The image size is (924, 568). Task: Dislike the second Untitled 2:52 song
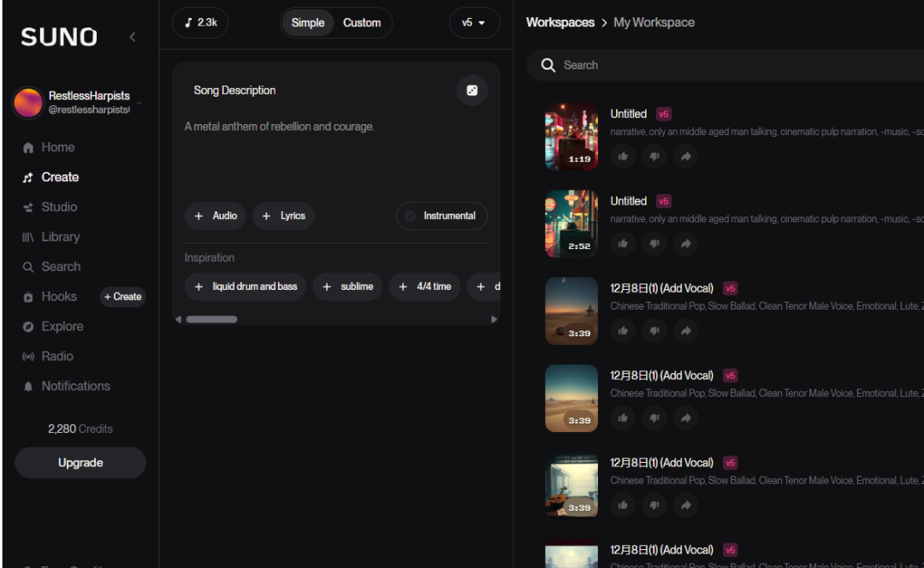654,244
